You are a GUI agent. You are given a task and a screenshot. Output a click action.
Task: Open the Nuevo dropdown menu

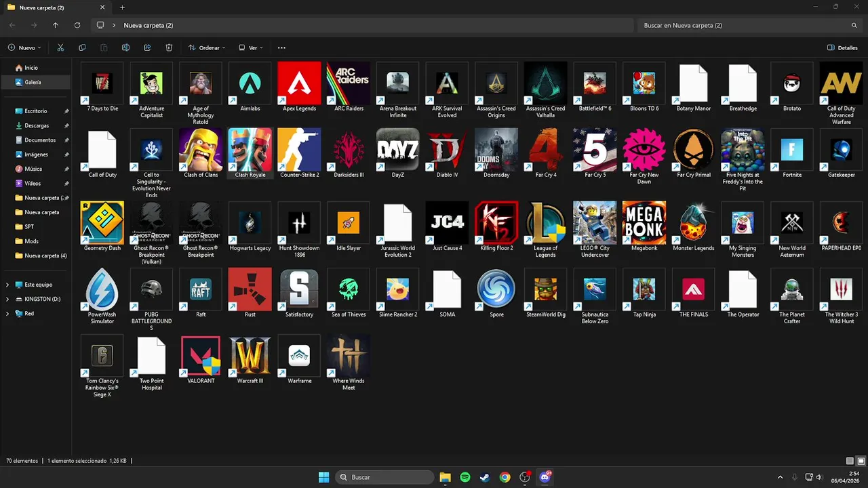click(24, 47)
